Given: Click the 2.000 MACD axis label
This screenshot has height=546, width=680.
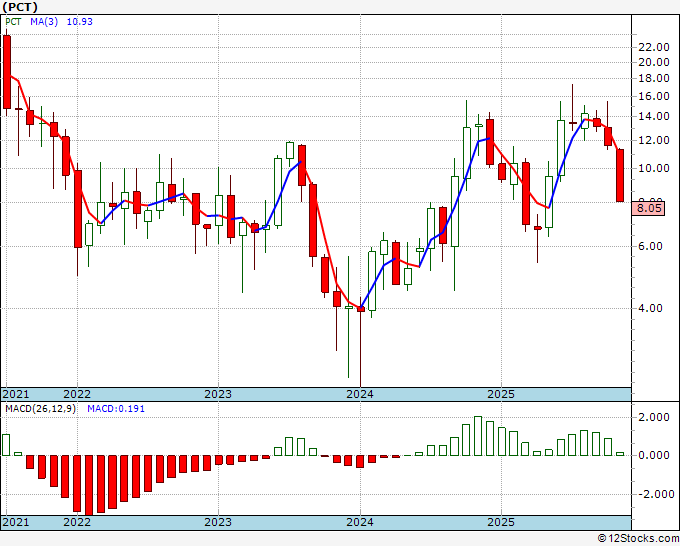Looking at the screenshot, I should [654, 418].
